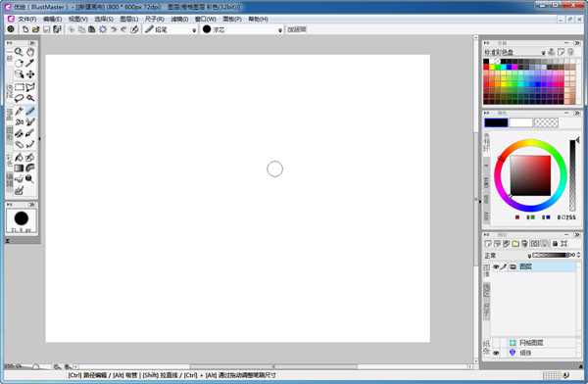Select the lasso selection tool
The image size is (588, 384).
click(x=19, y=98)
